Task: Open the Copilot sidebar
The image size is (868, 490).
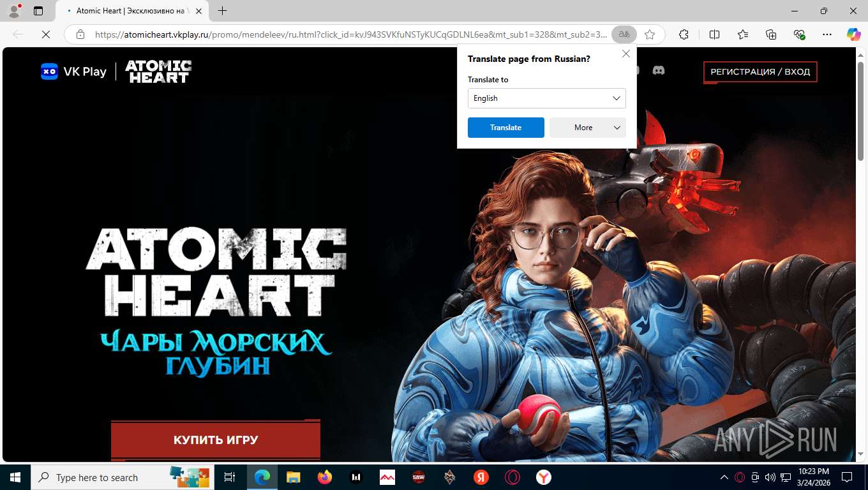Action: click(x=853, y=34)
